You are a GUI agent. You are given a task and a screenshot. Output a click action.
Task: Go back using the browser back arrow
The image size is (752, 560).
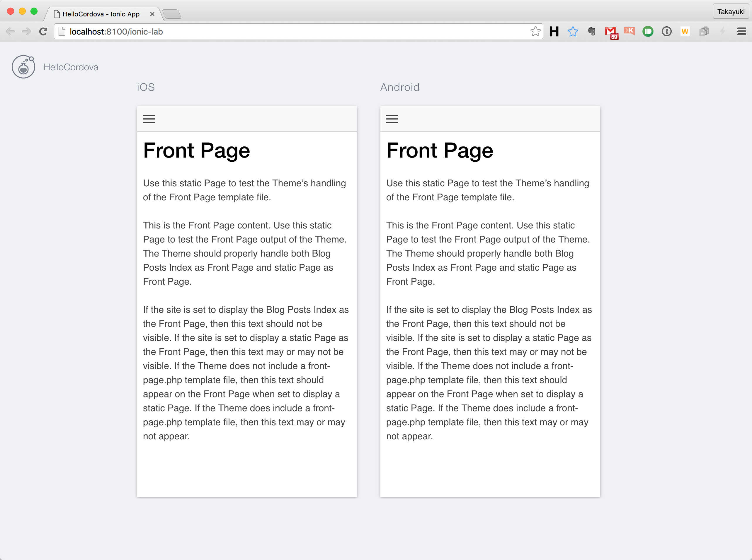point(11,32)
